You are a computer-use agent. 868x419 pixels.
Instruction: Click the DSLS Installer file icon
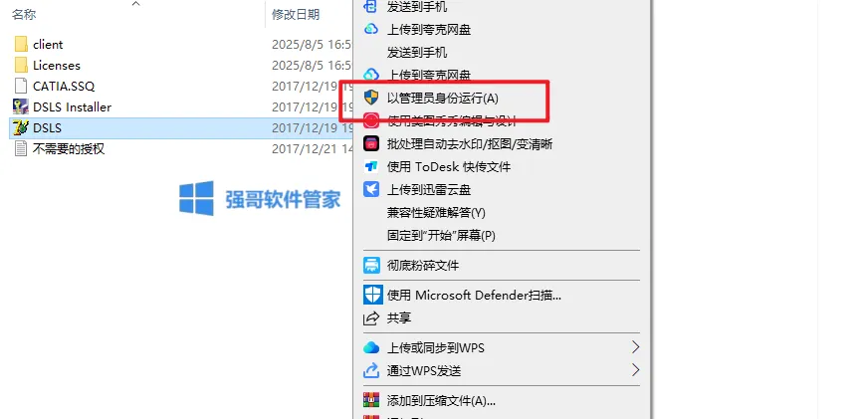point(21,106)
